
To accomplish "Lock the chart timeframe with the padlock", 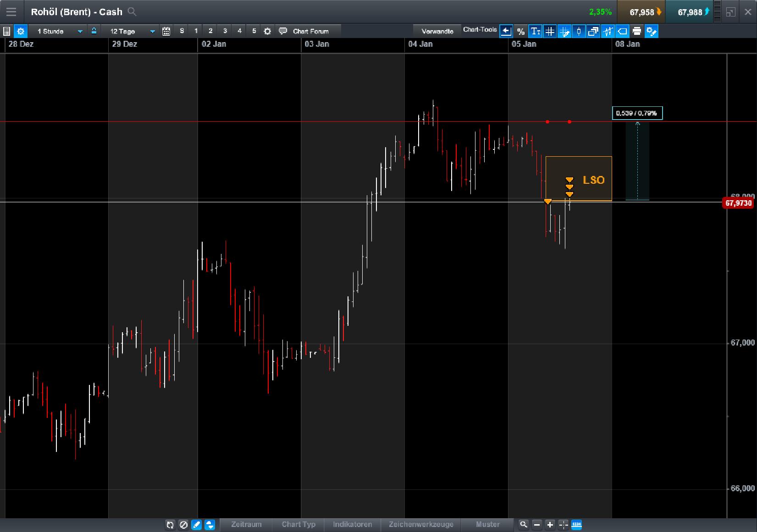I will (94, 31).
